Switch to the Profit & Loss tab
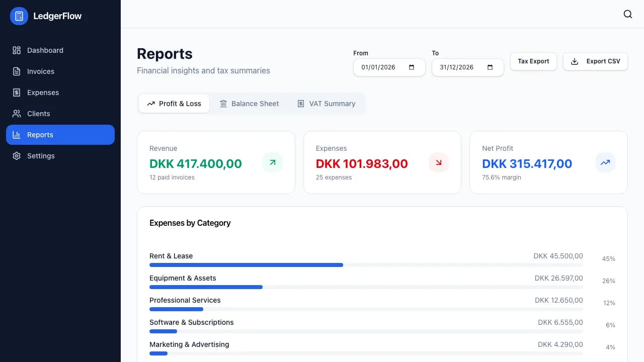Image resolution: width=644 pixels, height=362 pixels. (x=174, y=104)
